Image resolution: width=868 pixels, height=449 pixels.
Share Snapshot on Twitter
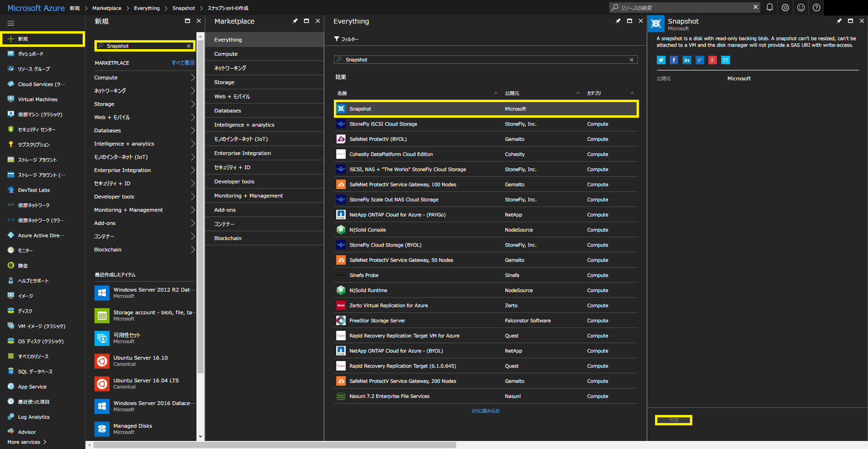coord(661,60)
